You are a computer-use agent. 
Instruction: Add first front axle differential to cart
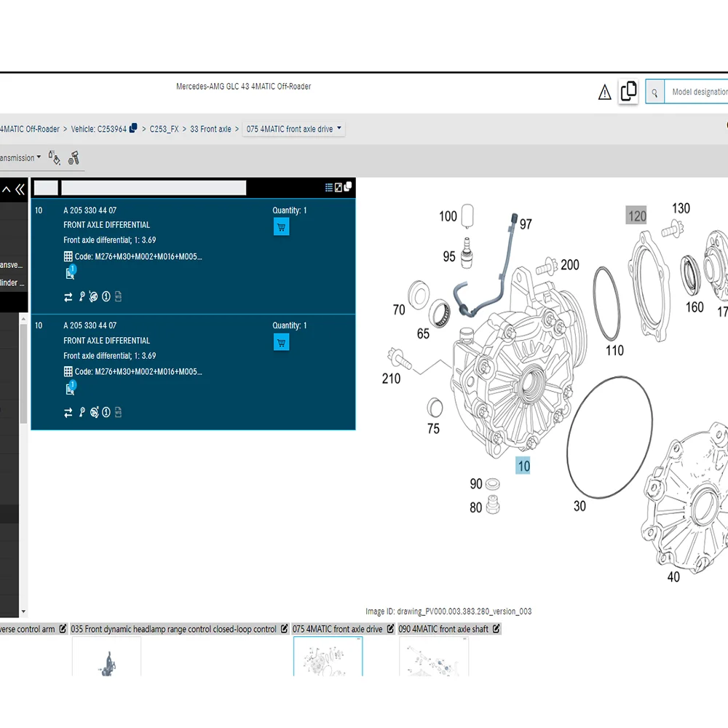click(281, 227)
